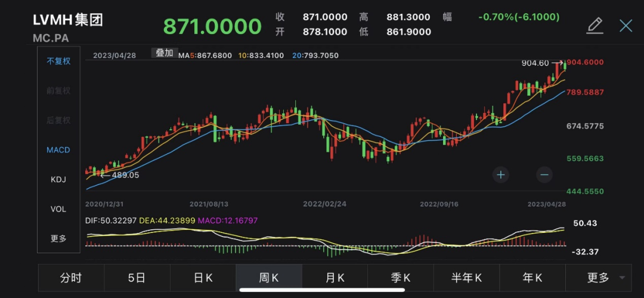Tap the 881.3000 high value

point(408,17)
